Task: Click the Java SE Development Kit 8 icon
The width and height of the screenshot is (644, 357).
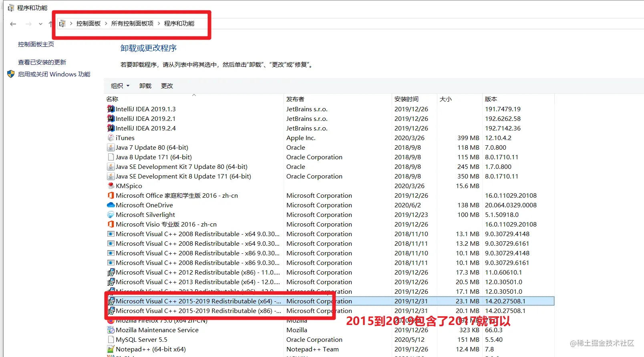Action: (111, 176)
